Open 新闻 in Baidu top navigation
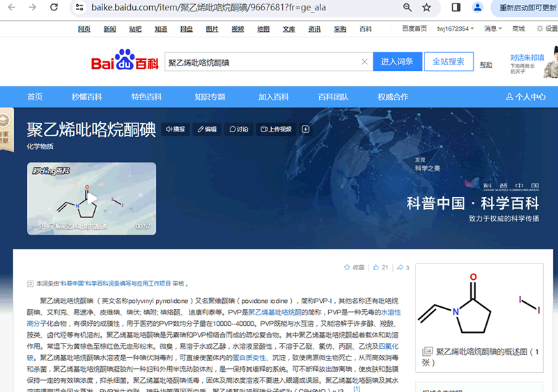This screenshot has height=392, width=558. (x=109, y=29)
